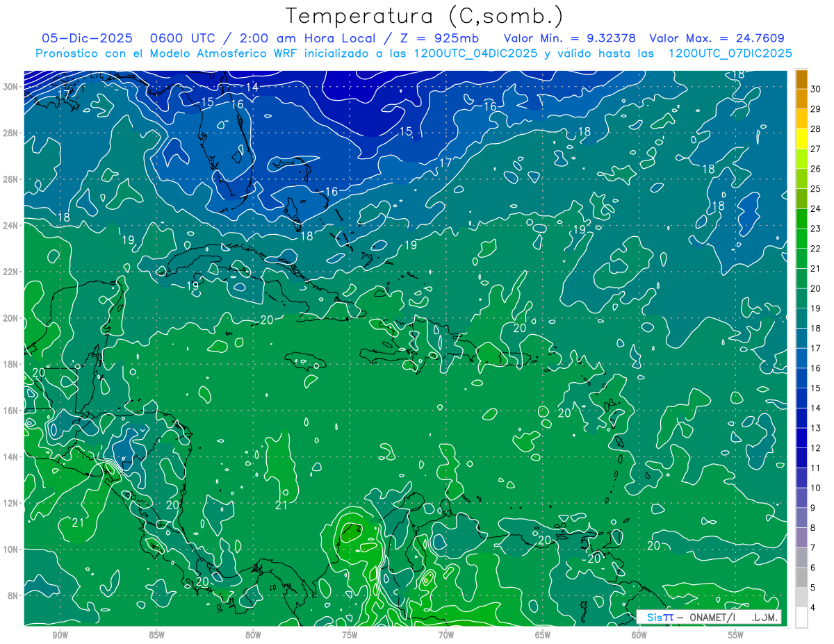Viewport: 834px width, 644px height.
Task: Click the '20N' latitude axis label
Action: click(12, 317)
